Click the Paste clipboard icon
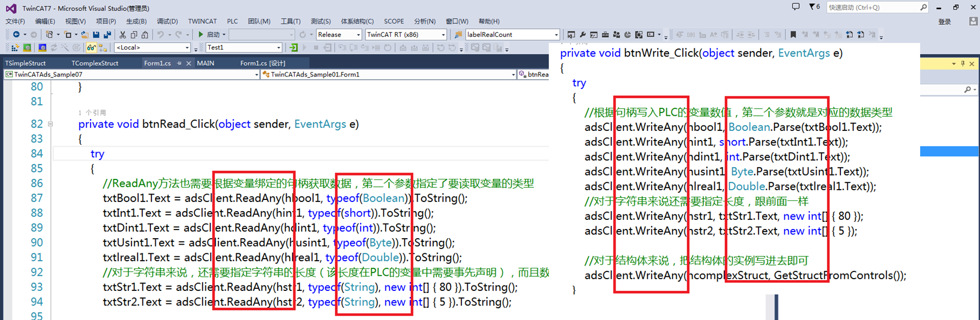 (144, 34)
